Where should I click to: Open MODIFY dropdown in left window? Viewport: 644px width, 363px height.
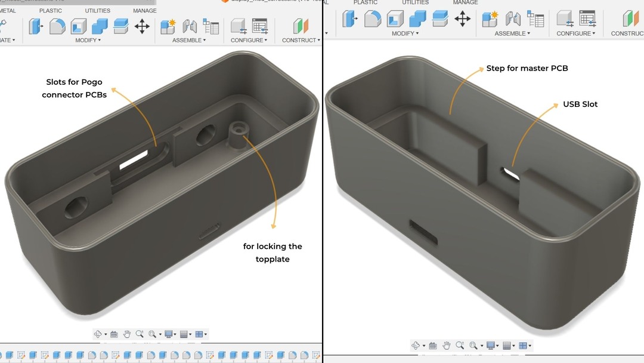[x=88, y=40]
